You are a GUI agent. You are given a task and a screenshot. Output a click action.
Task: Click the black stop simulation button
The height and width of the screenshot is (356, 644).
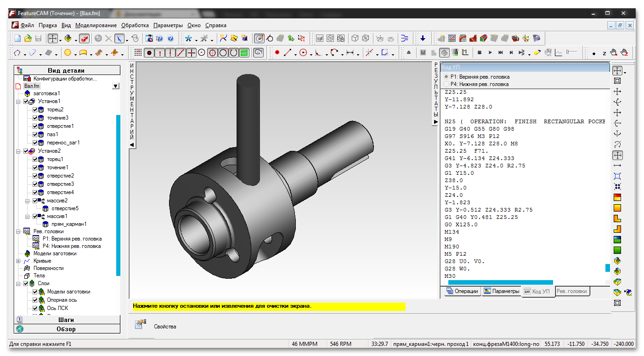click(x=479, y=53)
